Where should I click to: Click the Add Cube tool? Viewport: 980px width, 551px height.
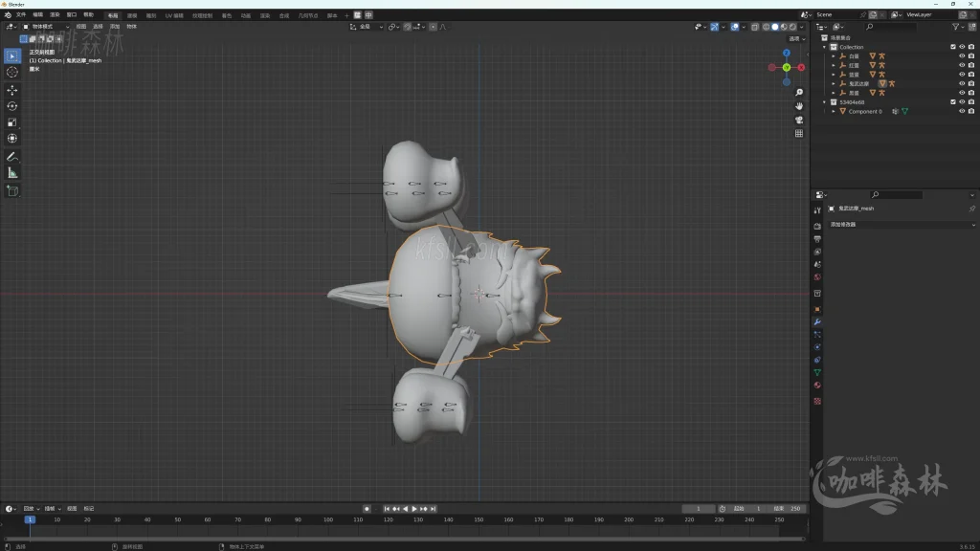pyautogui.click(x=12, y=190)
